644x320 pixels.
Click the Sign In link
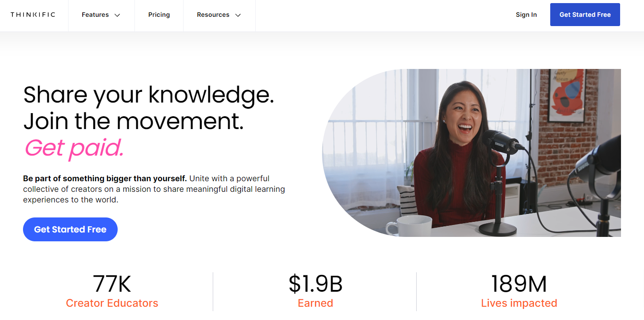click(x=526, y=15)
